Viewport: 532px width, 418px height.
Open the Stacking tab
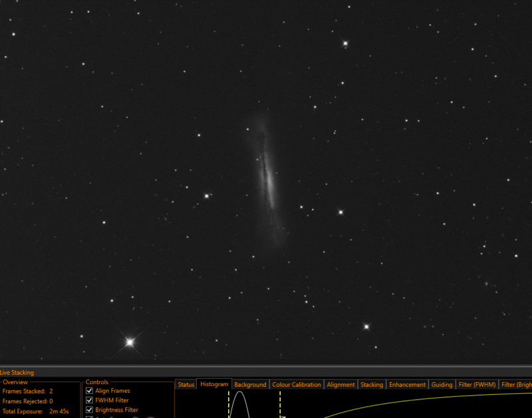click(372, 384)
